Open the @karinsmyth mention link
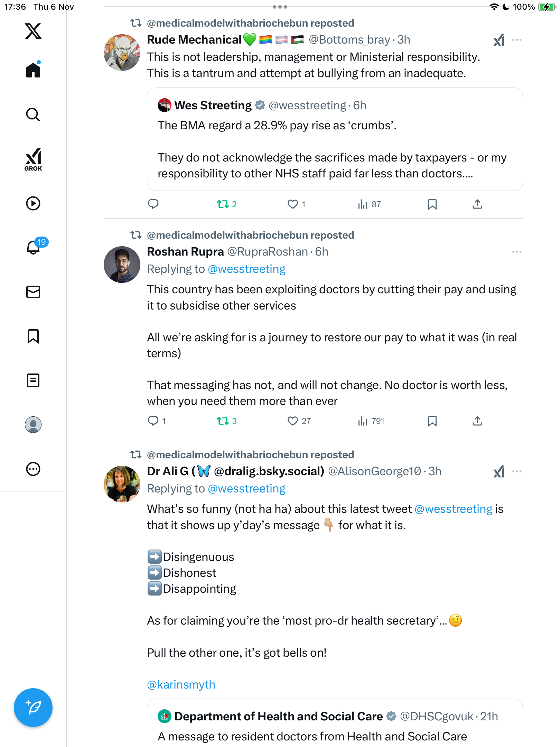560x747 pixels. coord(181,685)
